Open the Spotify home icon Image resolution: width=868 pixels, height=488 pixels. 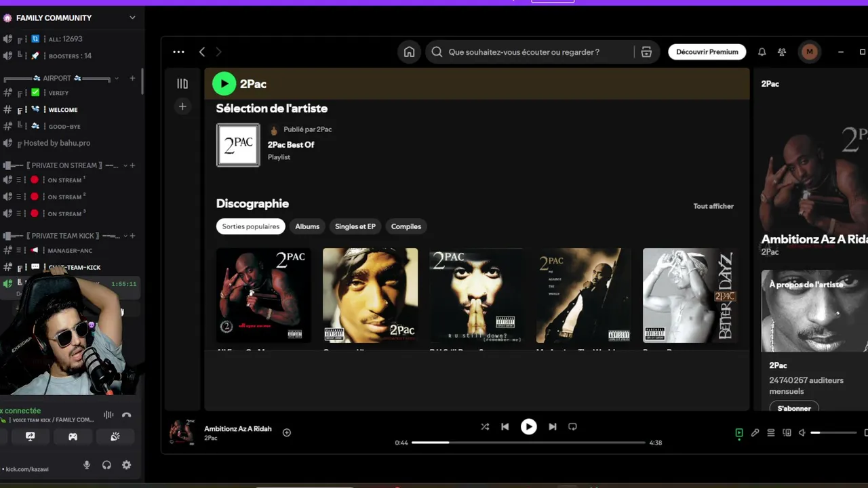[409, 52]
